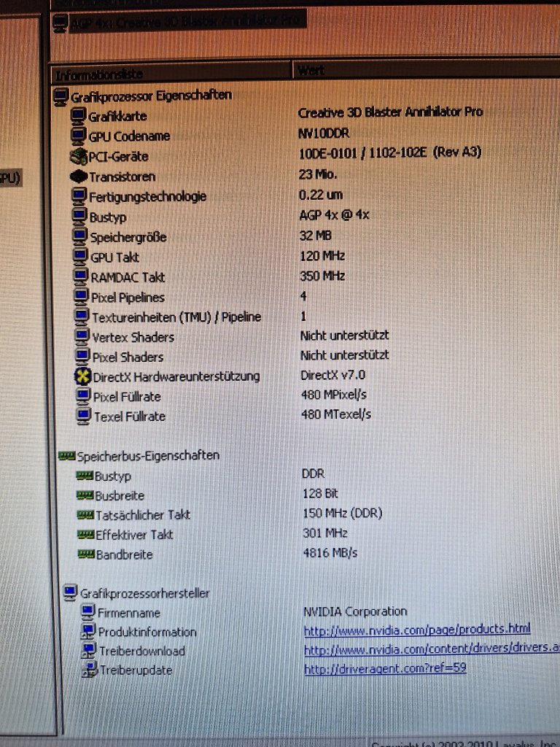Open the nvidia.com drivers download link
The height and width of the screenshot is (747, 560).
[432, 649]
